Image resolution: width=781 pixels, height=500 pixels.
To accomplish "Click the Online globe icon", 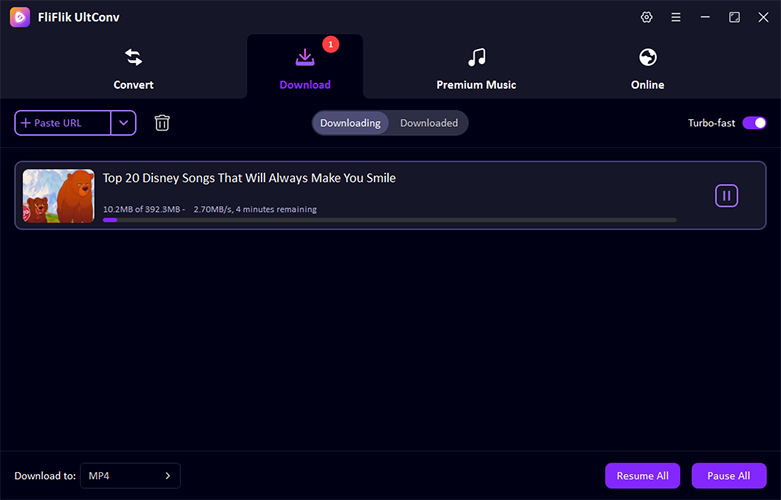I will click(647, 58).
